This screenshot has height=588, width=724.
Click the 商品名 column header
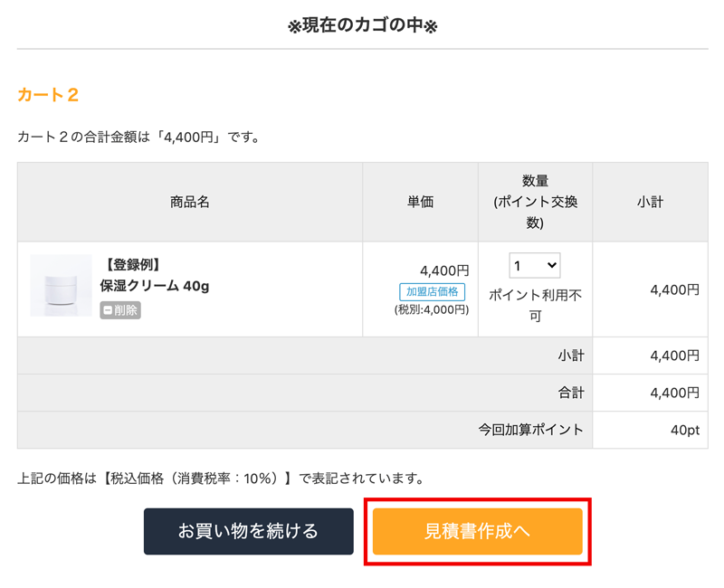click(190, 202)
